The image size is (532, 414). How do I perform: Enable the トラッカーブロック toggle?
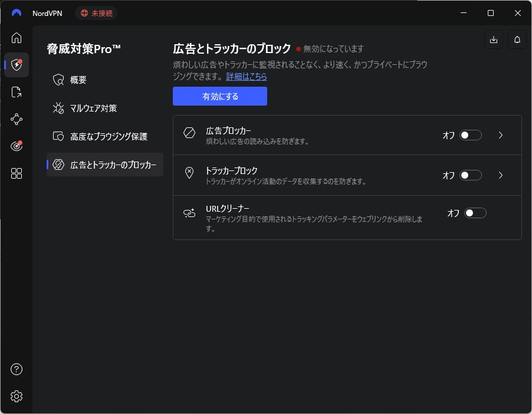point(471,175)
